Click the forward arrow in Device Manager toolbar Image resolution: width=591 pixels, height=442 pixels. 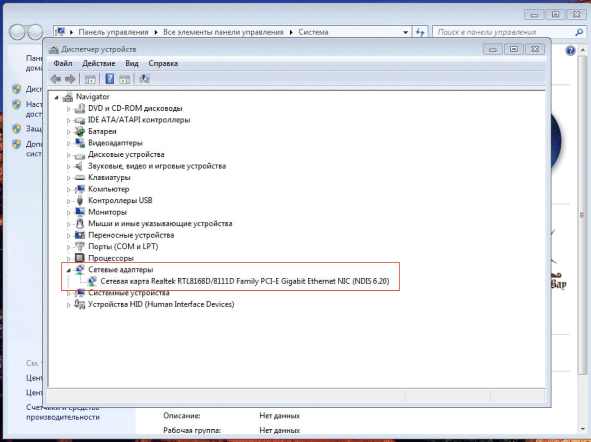[x=70, y=79]
